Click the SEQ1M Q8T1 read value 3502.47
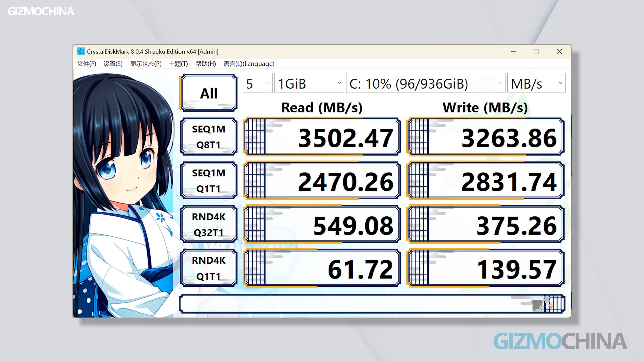 click(x=322, y=137)
